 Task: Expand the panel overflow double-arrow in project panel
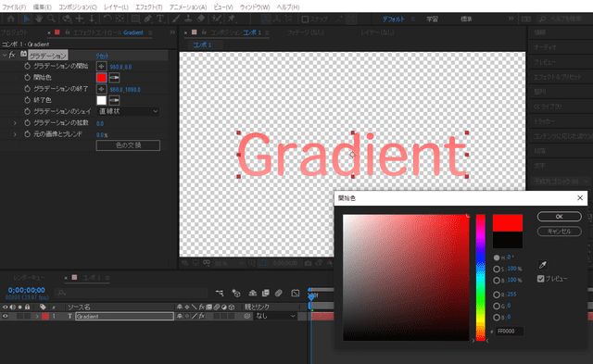coord(172,32)
